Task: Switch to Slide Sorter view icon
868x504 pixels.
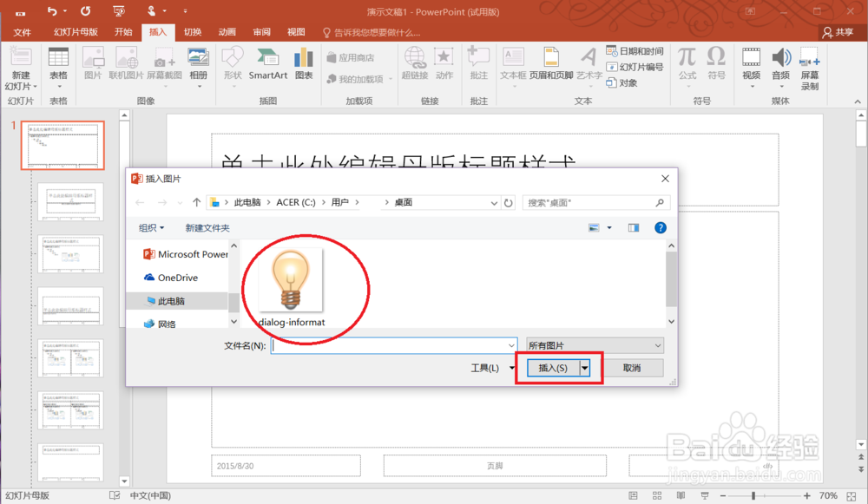Action: pyautogui.click(x=657, y=495)
